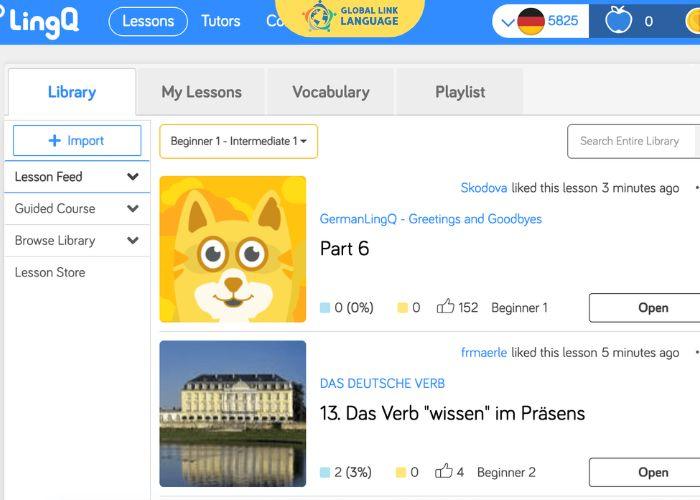
Task: Open the DAS DEUTSCHE VERB course link
Action: point(382,383)
